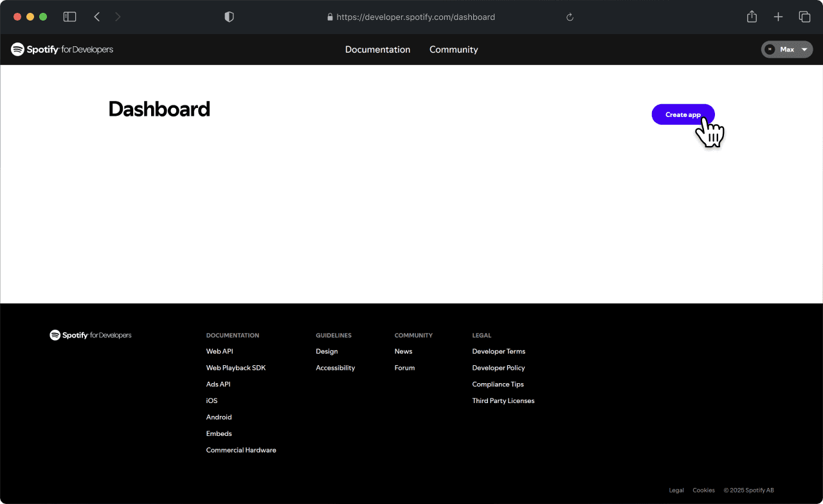This screenshot has width=823, height=504.
Task: Open the Developer Policy link
Action: click(x=498, y=368)
